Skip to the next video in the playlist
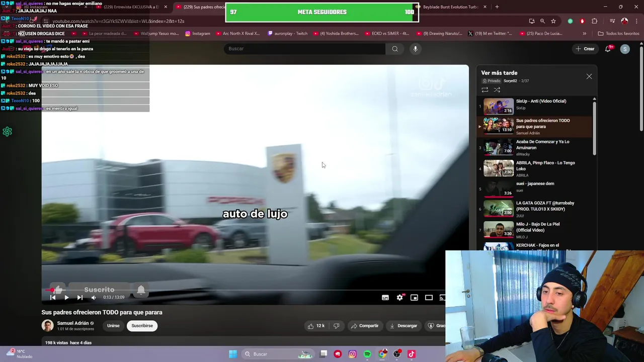Image resolution: width=644 pixels, height=362 pixels. [79, 297]
